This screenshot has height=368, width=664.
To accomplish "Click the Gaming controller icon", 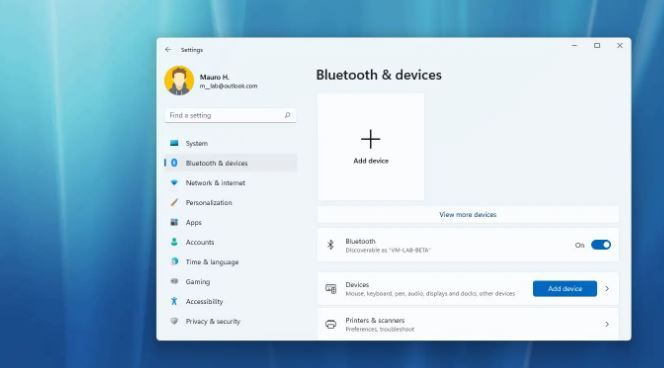I will (x=174, y=281).
